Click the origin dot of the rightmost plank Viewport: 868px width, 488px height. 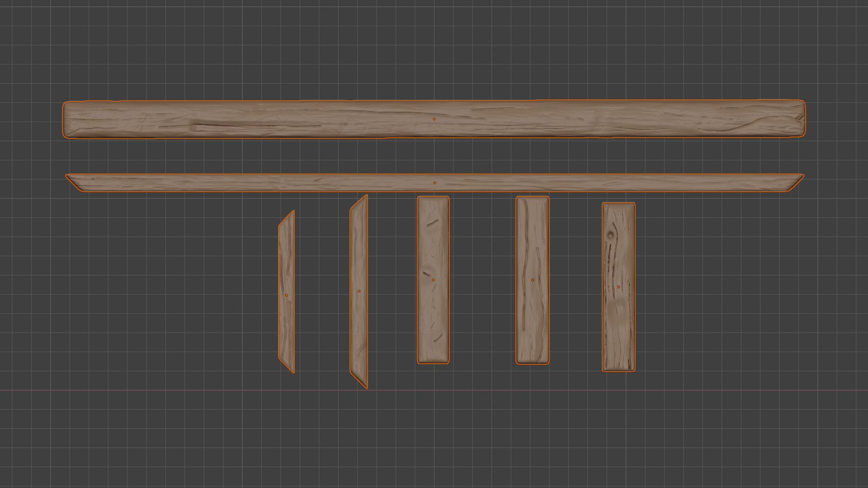618,287
